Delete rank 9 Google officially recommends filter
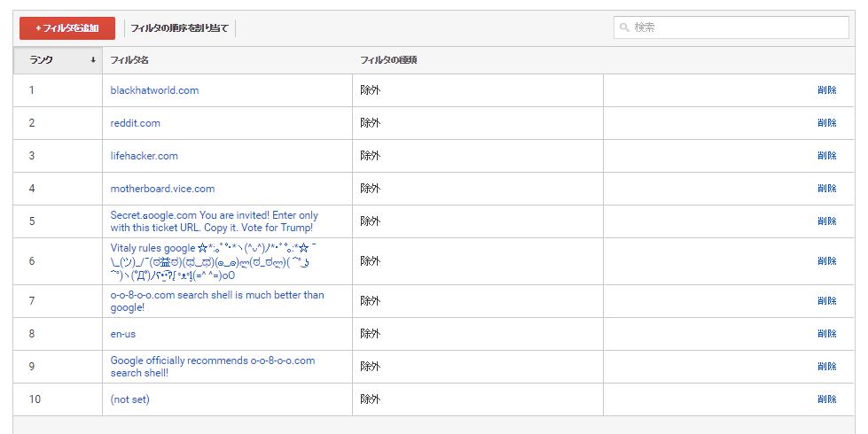The width and height of the screenshot is (868, 434). point(827,366)
